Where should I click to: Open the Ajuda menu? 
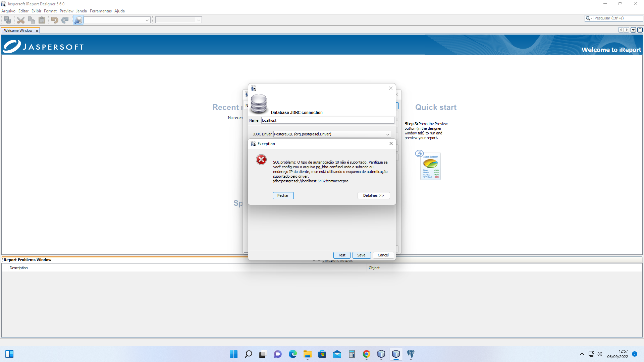(x=119, y=11)
